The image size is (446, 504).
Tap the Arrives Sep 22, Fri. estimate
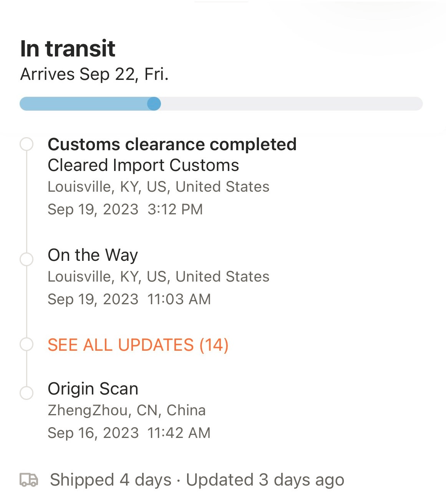pos(95,74)
